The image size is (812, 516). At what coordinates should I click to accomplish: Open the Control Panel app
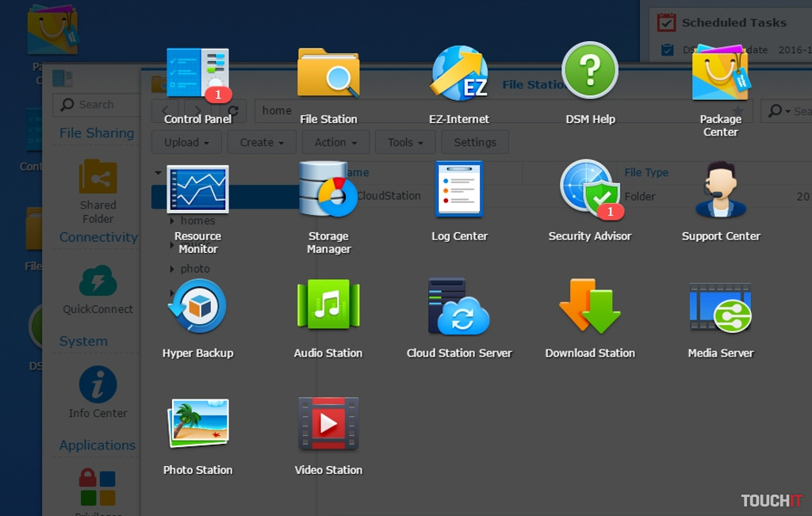(197, 75)
